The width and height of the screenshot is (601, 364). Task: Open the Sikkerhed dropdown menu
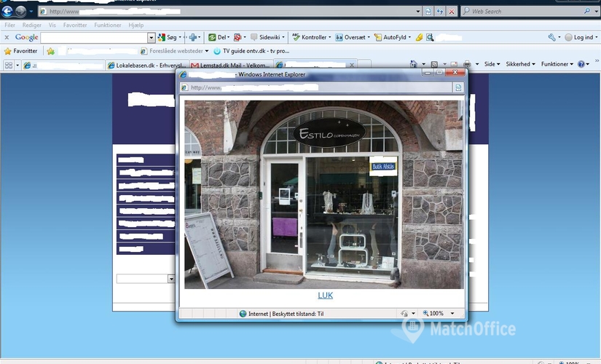tap(520, 64)
